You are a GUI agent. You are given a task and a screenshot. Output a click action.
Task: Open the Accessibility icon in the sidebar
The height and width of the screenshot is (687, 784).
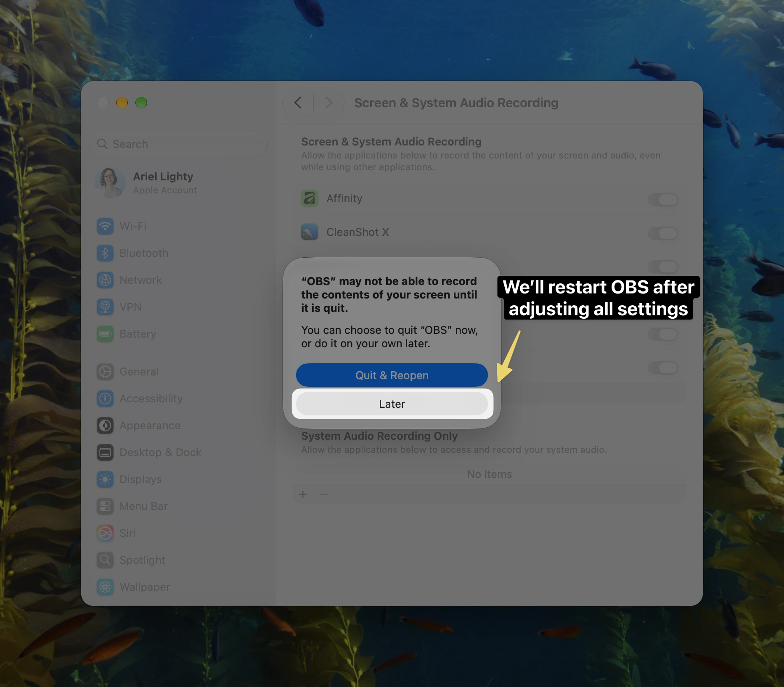(x=105, y=399)
